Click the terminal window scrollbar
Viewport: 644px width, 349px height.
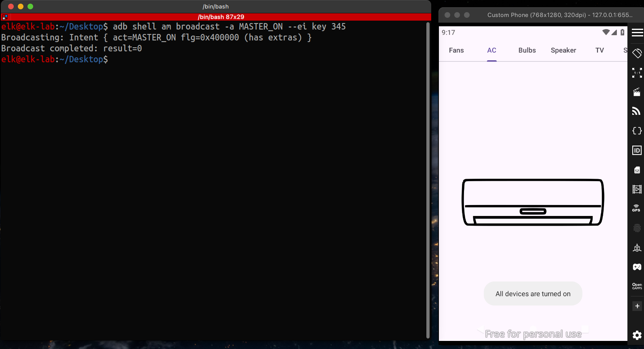(428, 180)
